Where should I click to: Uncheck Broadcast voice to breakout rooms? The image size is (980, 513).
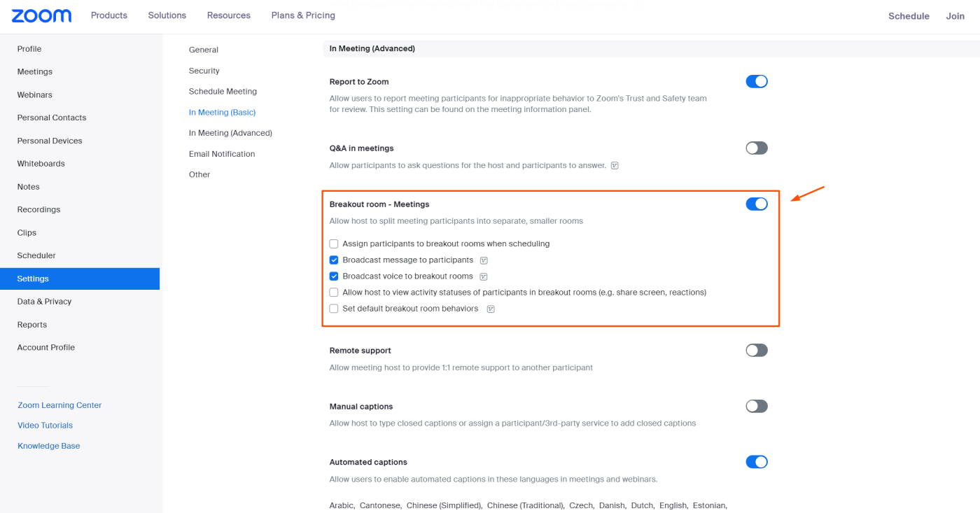coord(334,276)
